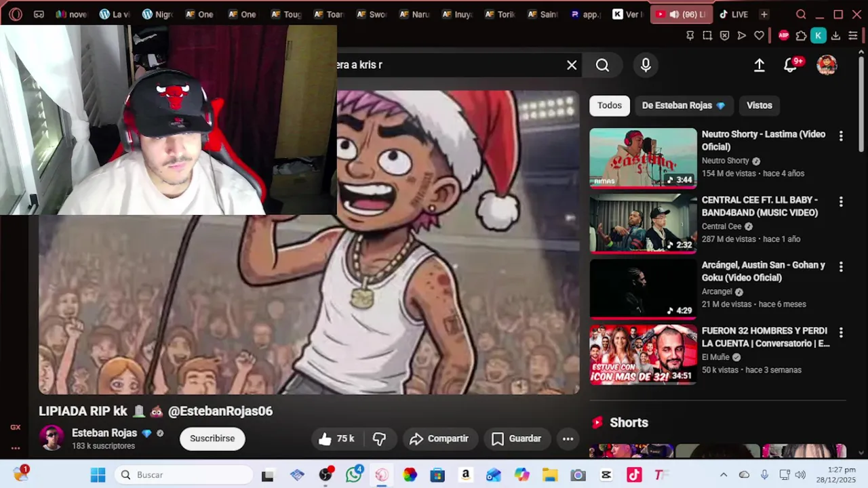Switch to the Saint browser tab
Screen dimensions: 868x488
click(542, 14)
